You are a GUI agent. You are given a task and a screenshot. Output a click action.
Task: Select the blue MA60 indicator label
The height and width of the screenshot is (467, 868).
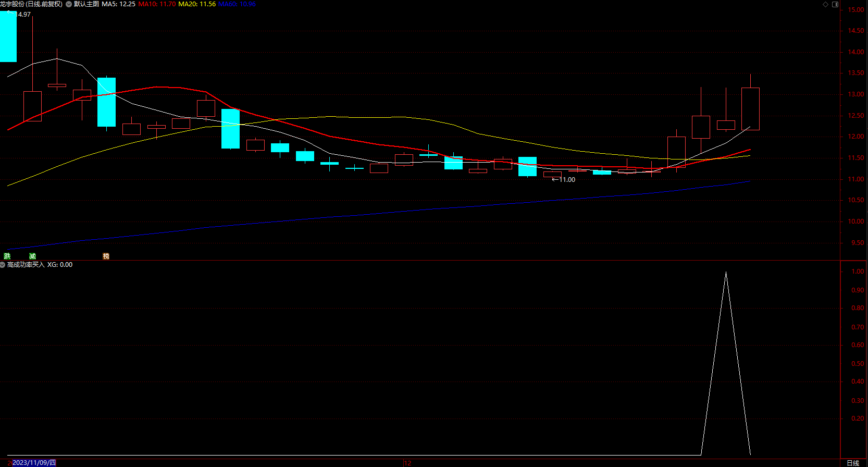[237, 4]
